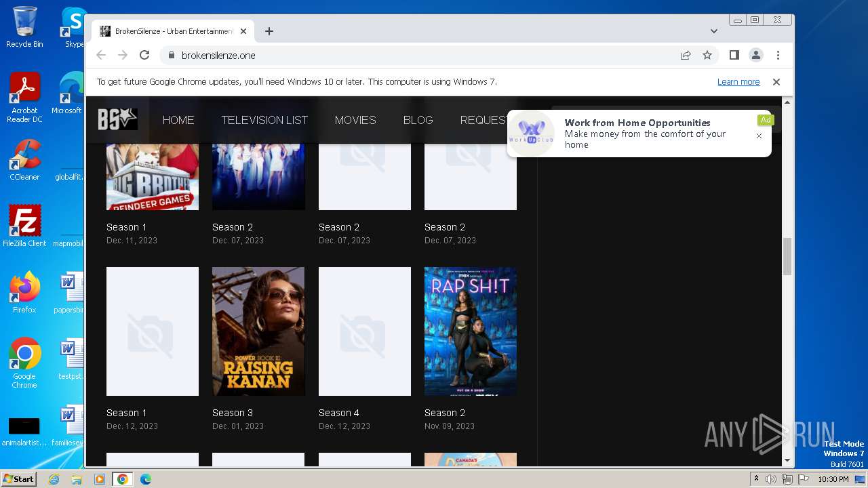
Task: Go back in Chrome
Action: pos(101,55)
